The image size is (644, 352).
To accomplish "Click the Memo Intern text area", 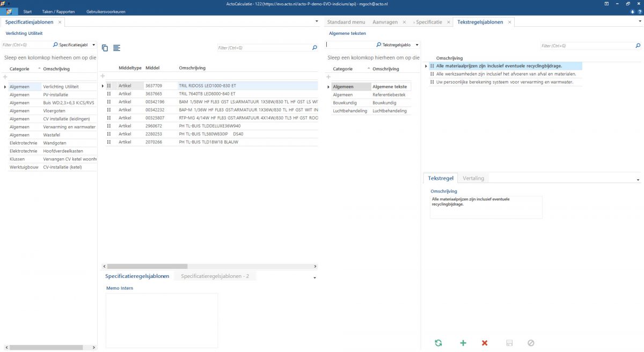I will coord(162,320).
